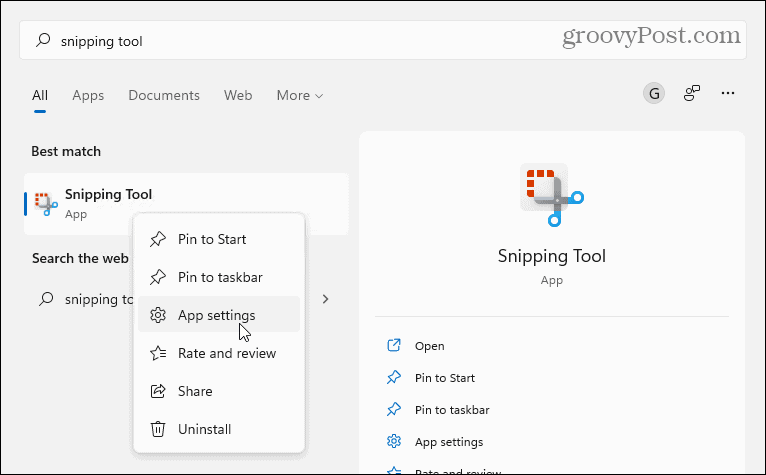Open the feedback/share people icon in header
The height and width of the screenshot is (475, 766).
coord(691,94)
